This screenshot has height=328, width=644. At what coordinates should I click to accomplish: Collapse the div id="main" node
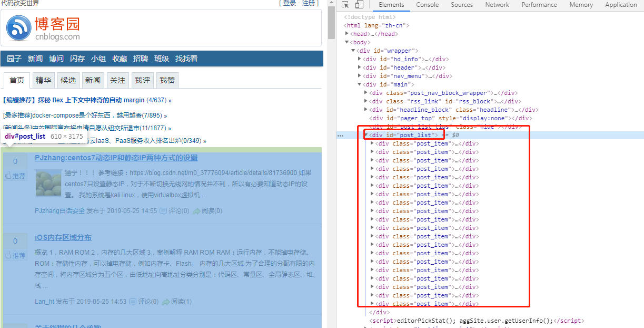(x=360, y=84)
